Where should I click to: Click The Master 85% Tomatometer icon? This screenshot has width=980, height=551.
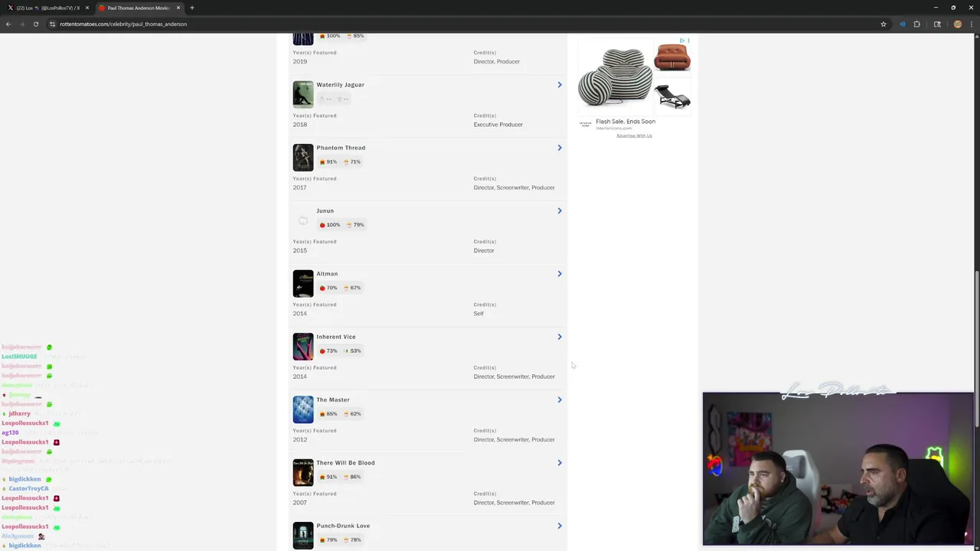tap(322, 414)
